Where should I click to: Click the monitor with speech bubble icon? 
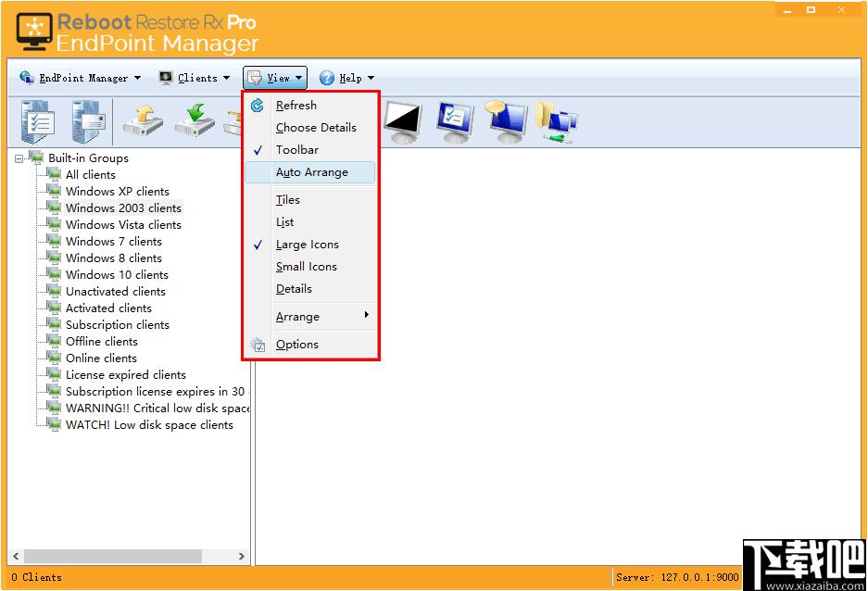506,121
